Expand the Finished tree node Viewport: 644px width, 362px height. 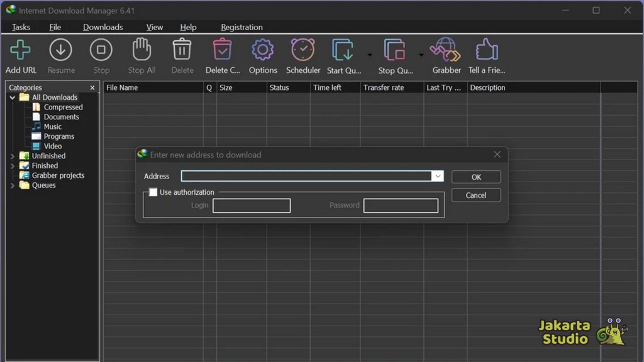tap(13, 166)
